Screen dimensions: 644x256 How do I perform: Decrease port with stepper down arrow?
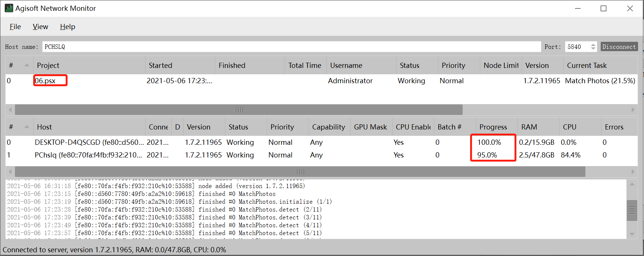tap(593, 49)
